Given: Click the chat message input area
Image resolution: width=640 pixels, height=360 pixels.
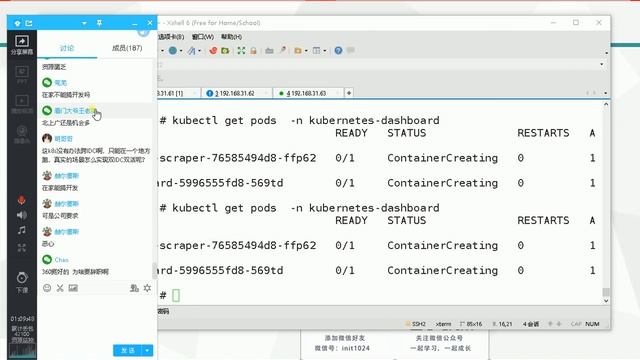Looking at the screenshot, I should (x=97, y=318).
